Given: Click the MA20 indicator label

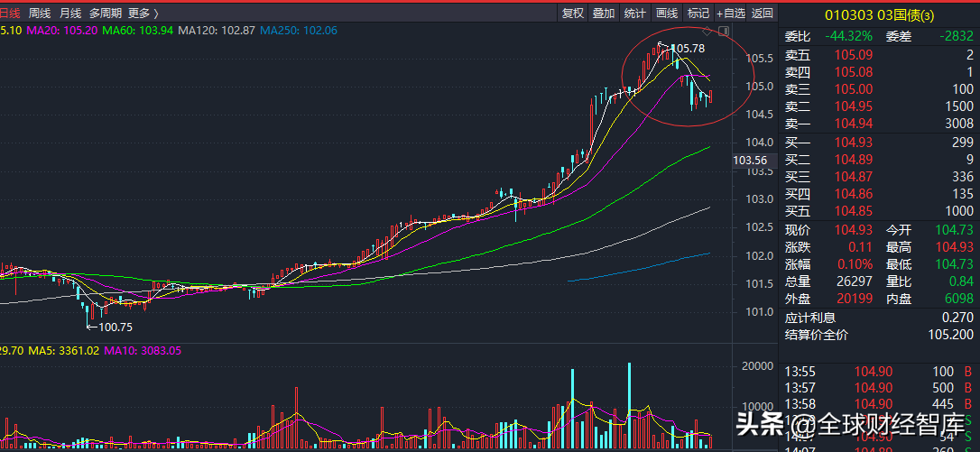Looking at the screenshot, I should (x=61, y=31).
